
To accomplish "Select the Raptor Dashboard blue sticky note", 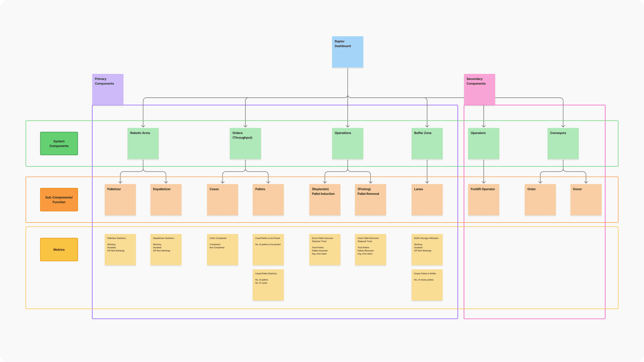I will [x=347, y=52].
